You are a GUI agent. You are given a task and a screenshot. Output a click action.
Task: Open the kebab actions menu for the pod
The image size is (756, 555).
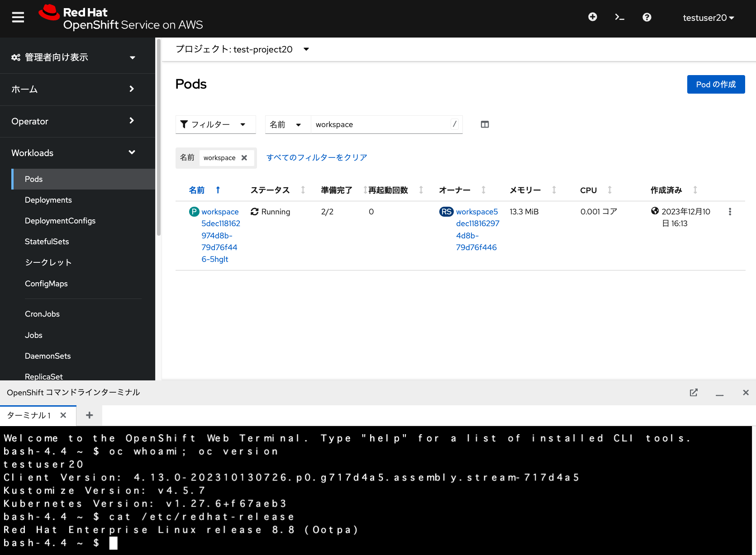[730, 212]
